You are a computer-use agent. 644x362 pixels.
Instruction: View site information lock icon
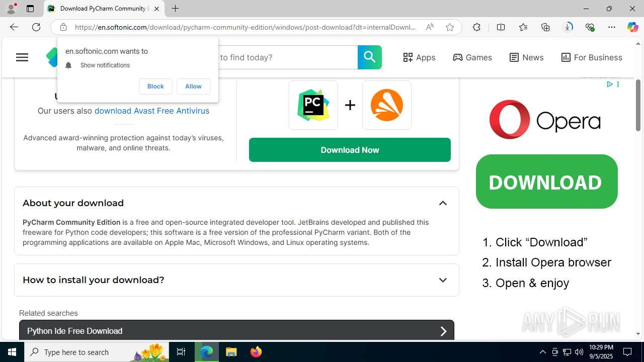click(63, 27)
